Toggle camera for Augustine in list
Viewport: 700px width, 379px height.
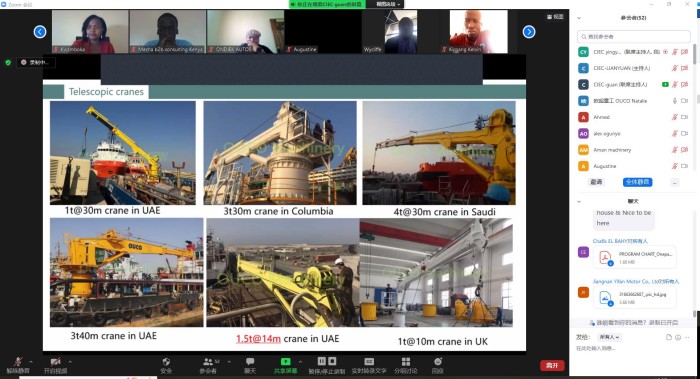tap(684, 166)
